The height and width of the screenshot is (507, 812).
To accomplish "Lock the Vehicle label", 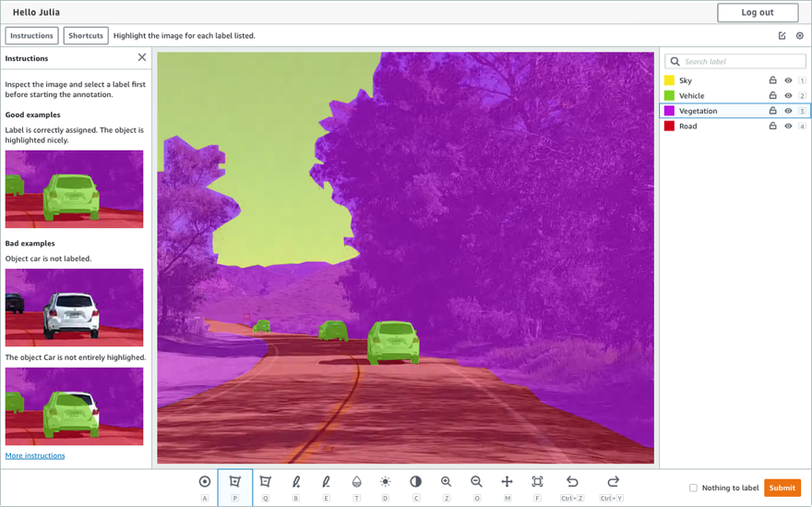I will click(x=772, y=96).
